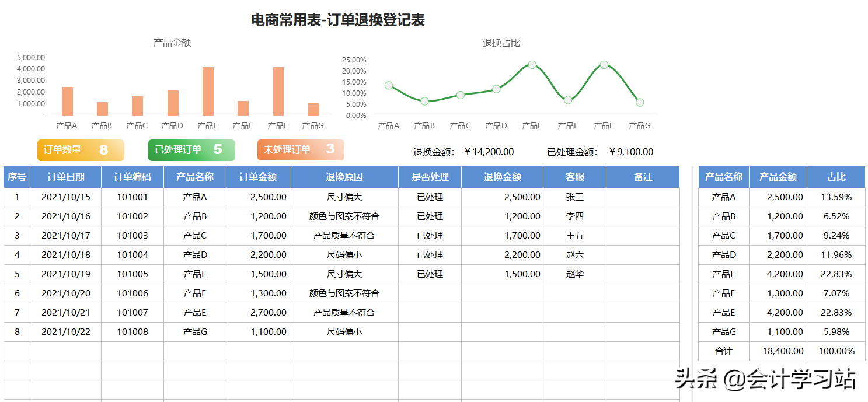Click the 产品A bar in 产品金额 chart
The height and width of the screenshot is (402, 868).
click(x=67, y=101)
